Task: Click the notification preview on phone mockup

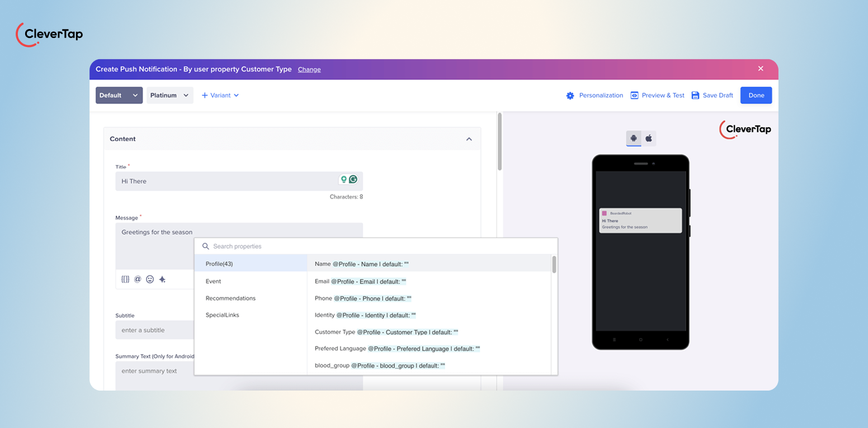Action: point(640,220)
